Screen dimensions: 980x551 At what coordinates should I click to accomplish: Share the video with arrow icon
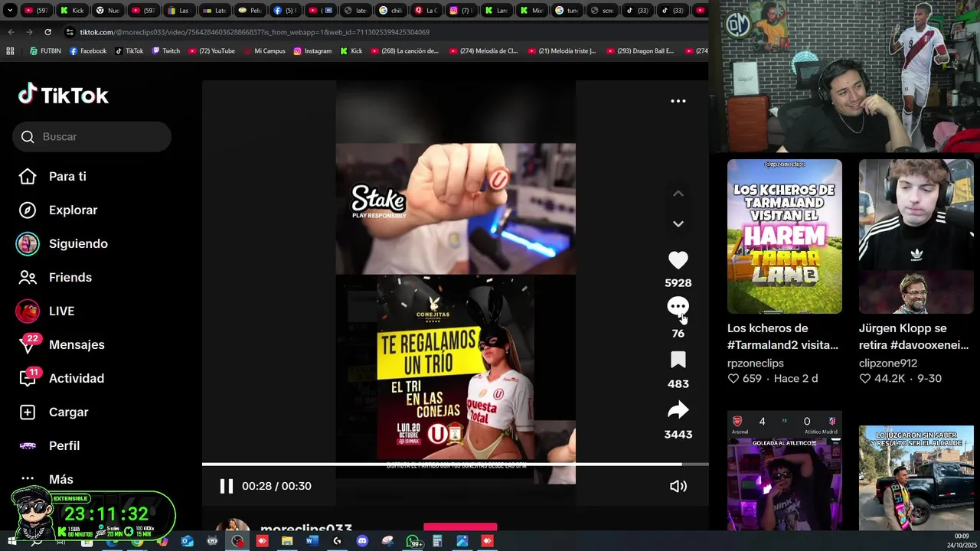pos(678,410)
